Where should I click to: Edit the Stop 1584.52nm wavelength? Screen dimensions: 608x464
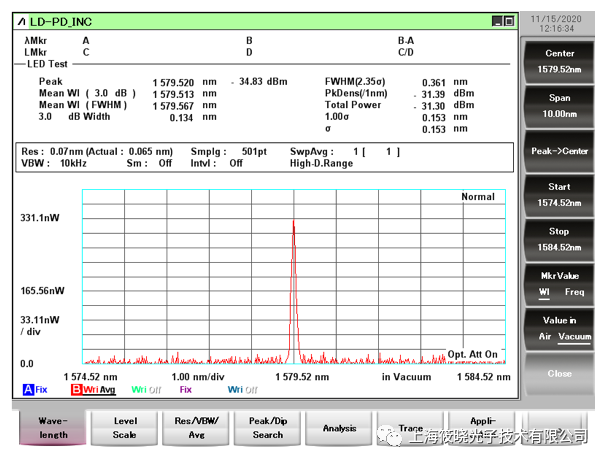point(559,239)
